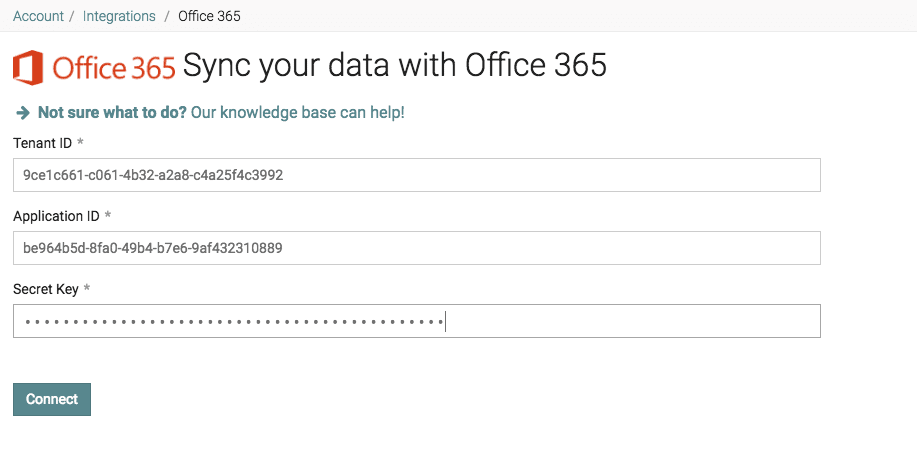Click the "Not sure what to do?" link

point(112,113)
